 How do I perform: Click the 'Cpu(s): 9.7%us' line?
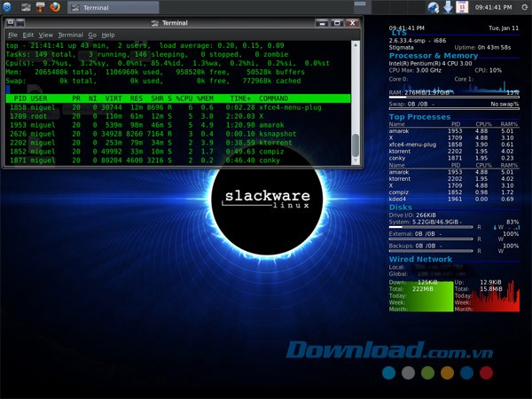[168, 63]
